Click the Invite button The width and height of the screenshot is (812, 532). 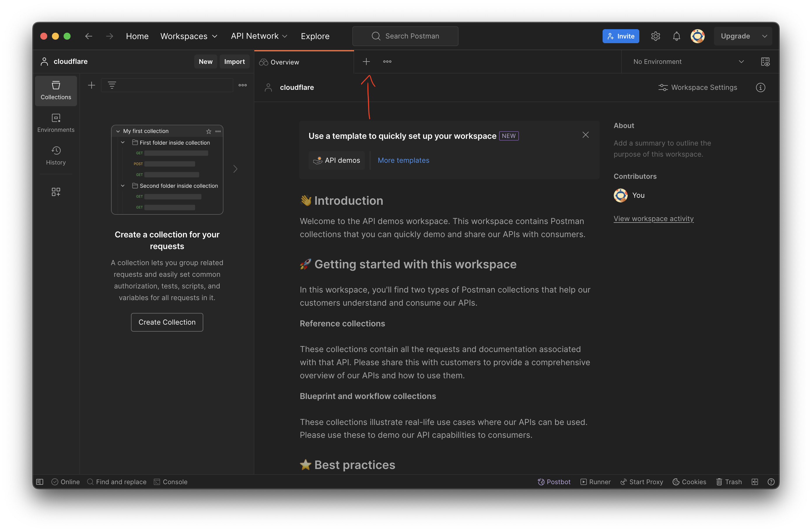[621, 36]
